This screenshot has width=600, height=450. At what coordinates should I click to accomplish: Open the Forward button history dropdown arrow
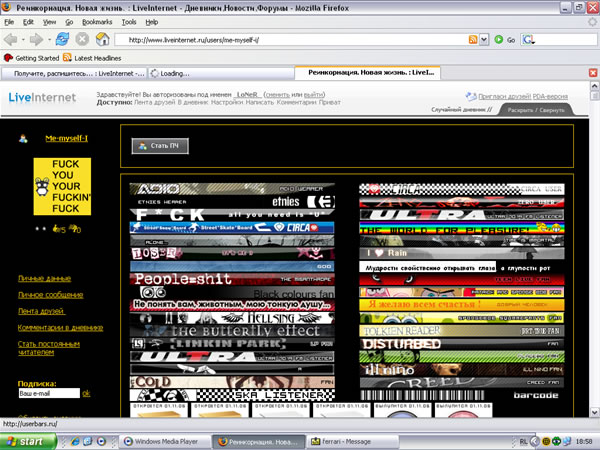pos(49,39)
